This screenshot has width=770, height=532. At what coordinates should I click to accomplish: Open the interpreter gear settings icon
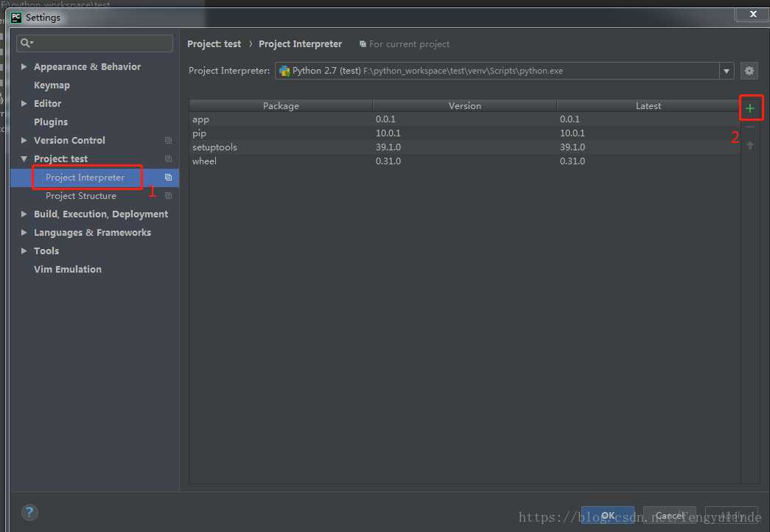click(749, 71)
